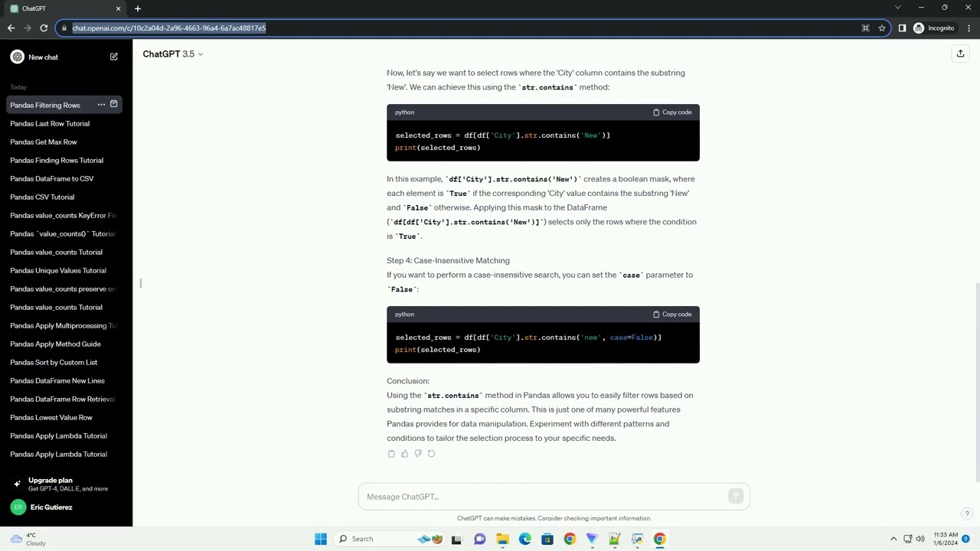This screenshot has height=551, width=980.
Task: Open a new browser tab
Action: pos(138,8)
